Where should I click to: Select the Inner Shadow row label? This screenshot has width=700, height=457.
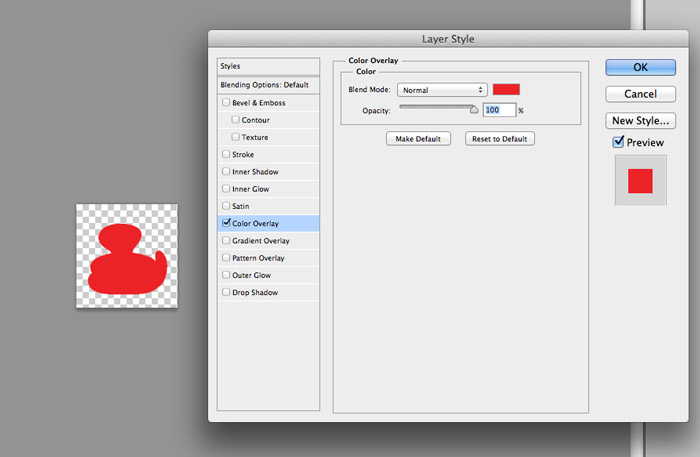point(255,172)
